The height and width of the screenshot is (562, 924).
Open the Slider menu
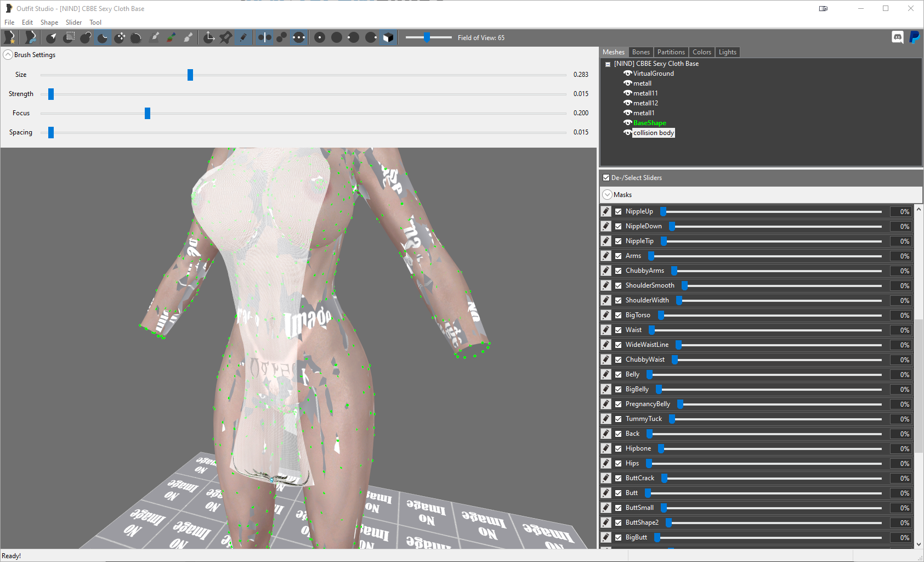73,23
